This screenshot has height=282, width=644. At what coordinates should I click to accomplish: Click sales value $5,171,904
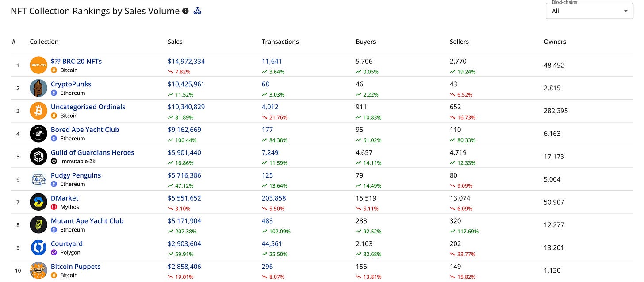pyautogui.click(x=184, y=221)
